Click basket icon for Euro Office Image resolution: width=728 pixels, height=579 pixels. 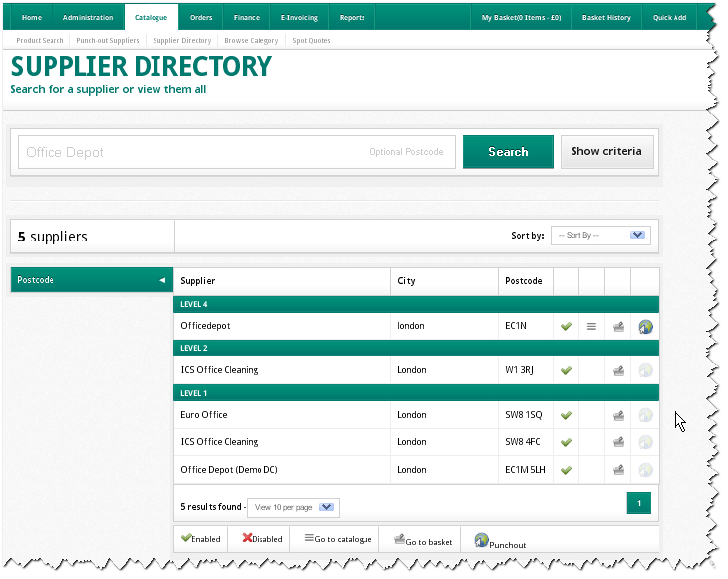(619, 416)
